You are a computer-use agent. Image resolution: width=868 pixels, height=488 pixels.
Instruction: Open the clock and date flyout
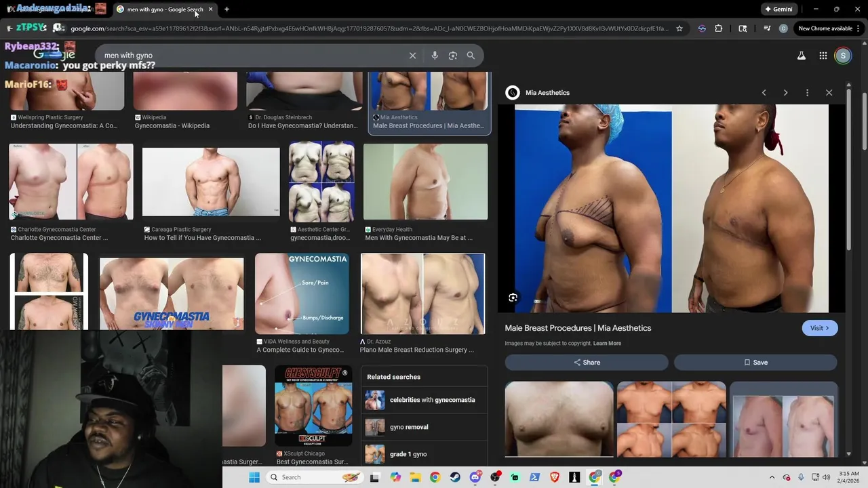coord(849,477)
